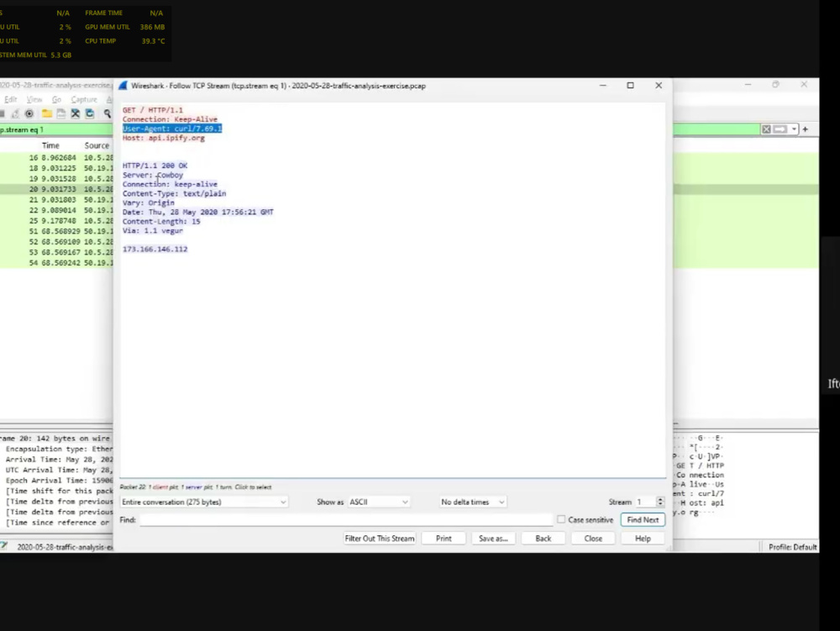Select packet 16 row at time 8.962684
The width and height of the screenshot is (840, 631).
pos(56,157)
